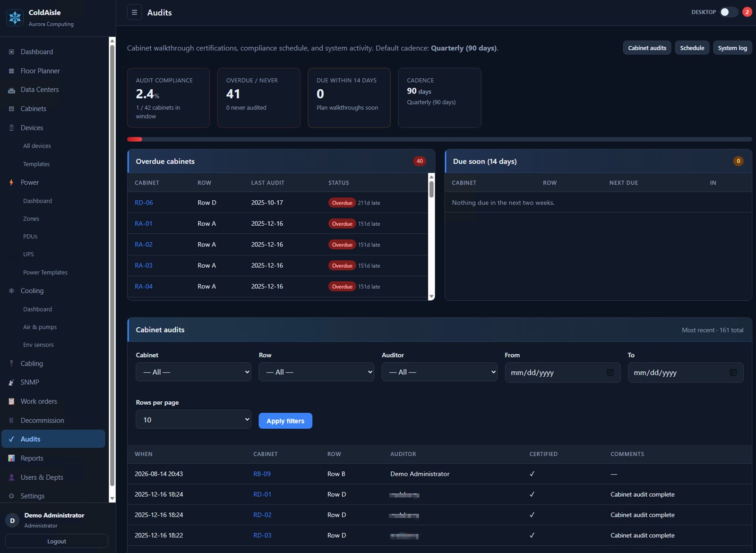Image resolution: width=756 pixels, height=553 pixels.
Task: Open device Templates in sidebar
Action: click(x=36, y=164)
